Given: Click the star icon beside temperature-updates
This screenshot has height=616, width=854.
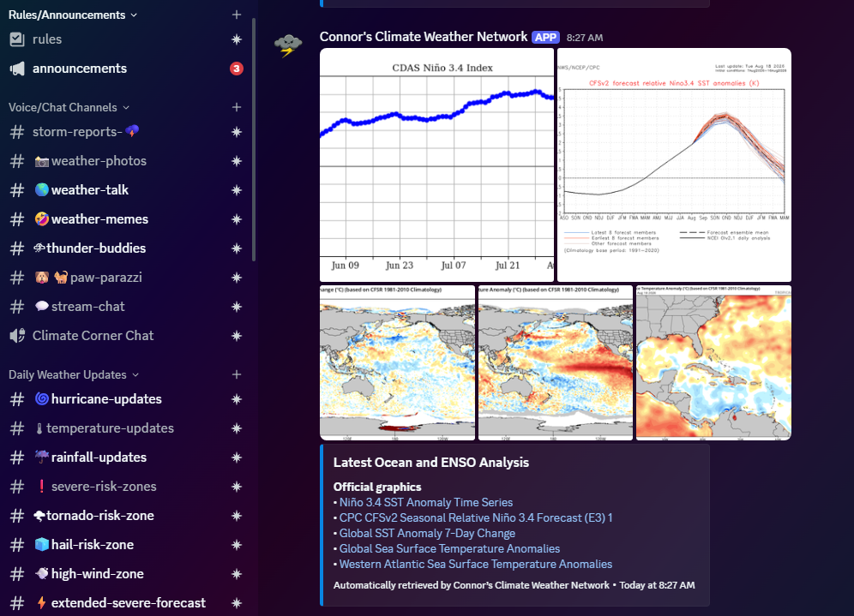Looking at the screenshot, I should [237, 428].
